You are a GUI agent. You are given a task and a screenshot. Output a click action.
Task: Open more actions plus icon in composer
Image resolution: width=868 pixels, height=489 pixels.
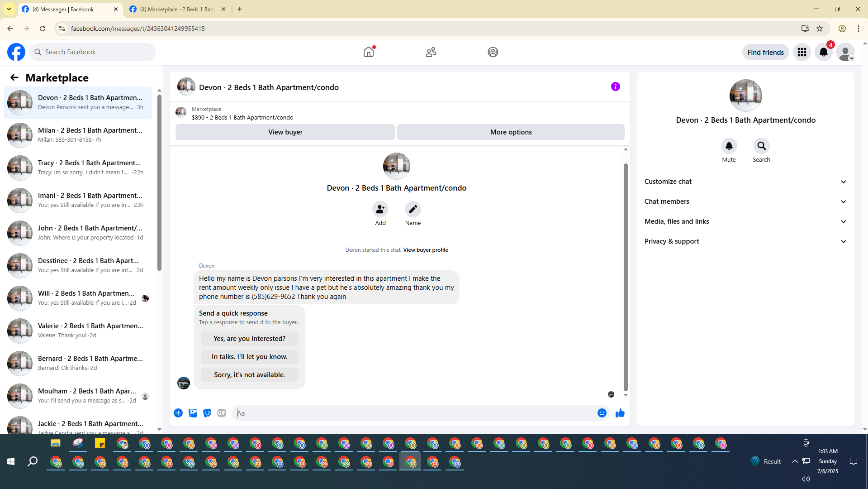[178, 413]
